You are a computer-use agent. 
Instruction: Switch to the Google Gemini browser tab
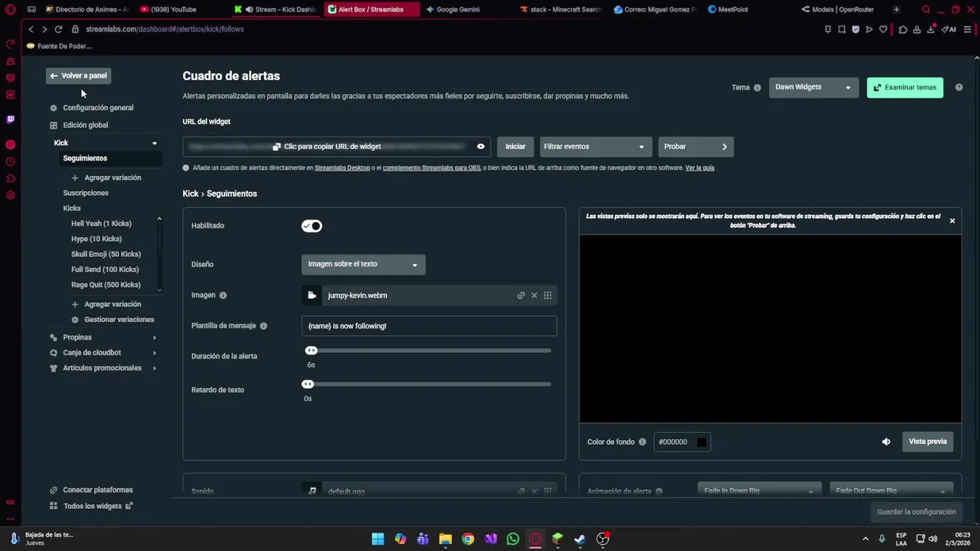[x=458, y=9]
